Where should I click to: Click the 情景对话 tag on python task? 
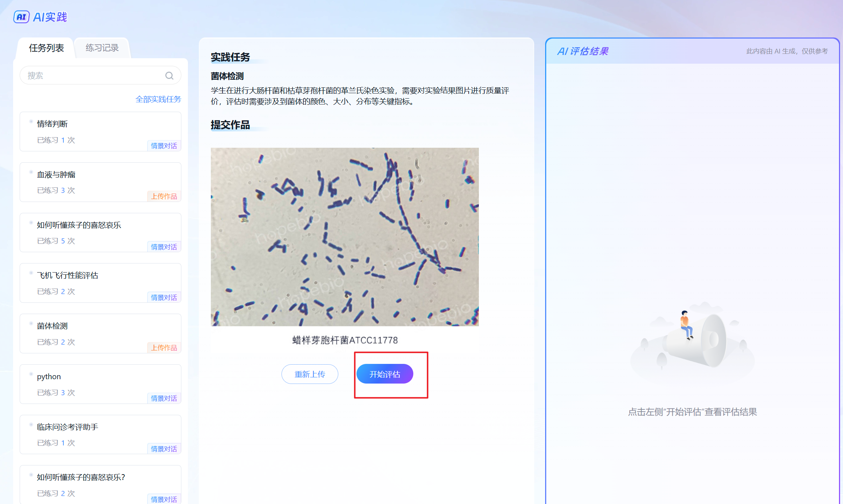tap(164, 398)
